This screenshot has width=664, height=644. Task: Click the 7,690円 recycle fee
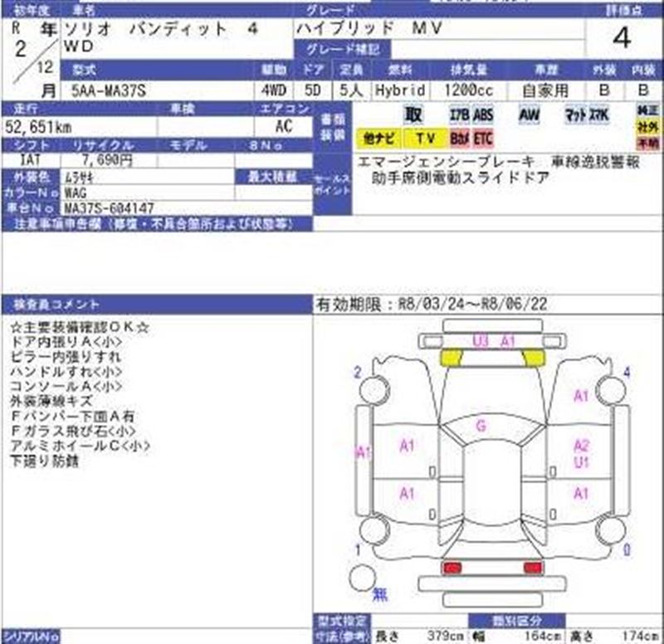(107, 160)
